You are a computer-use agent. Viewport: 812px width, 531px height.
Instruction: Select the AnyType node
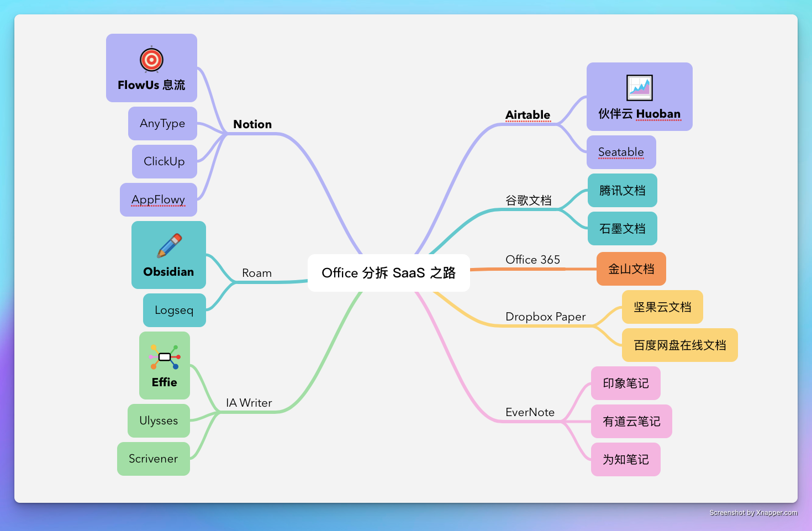[162, 123]
